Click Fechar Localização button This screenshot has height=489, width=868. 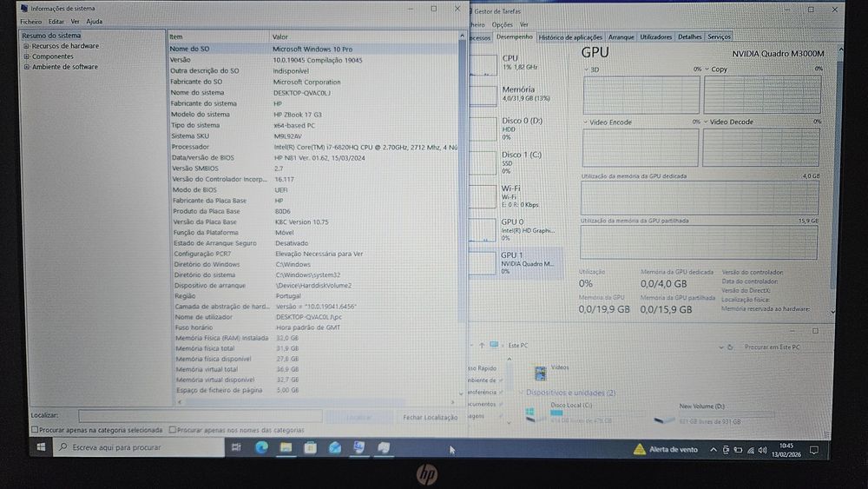pyautogui.click(x=431, y=417)
